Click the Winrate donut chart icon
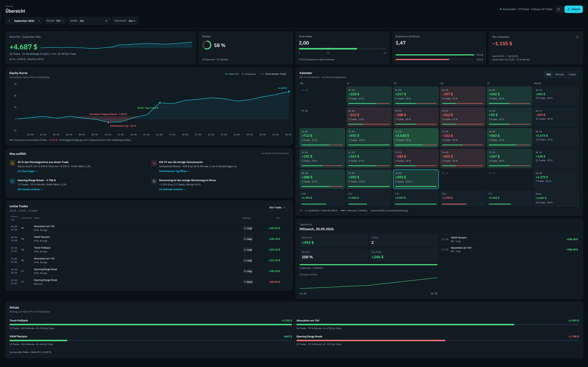588x367 pixels. 207,45
